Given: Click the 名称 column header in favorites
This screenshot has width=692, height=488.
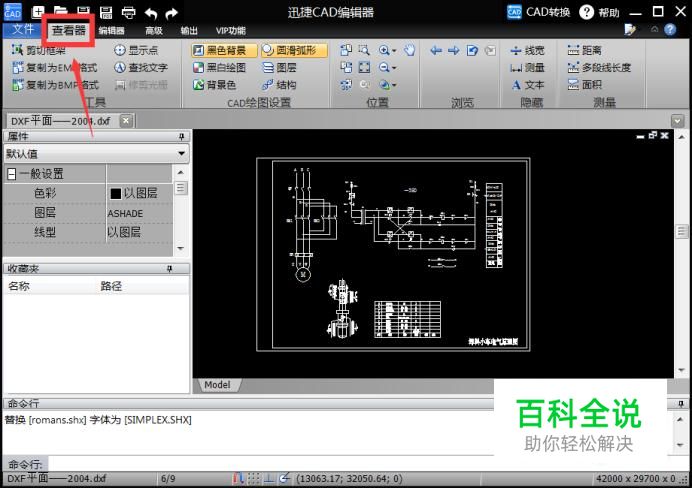Looking at the screenshot, I should [19, 286].
